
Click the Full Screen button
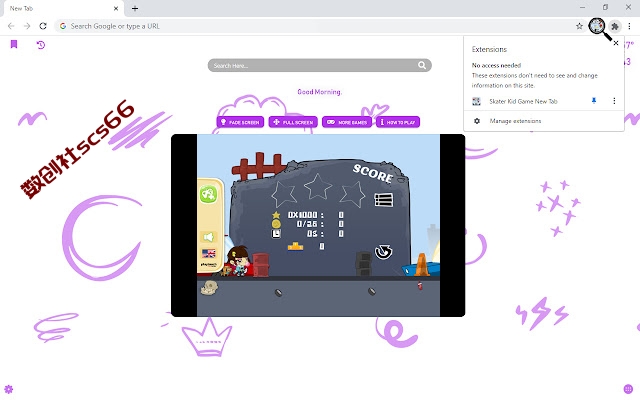point(293,122)
